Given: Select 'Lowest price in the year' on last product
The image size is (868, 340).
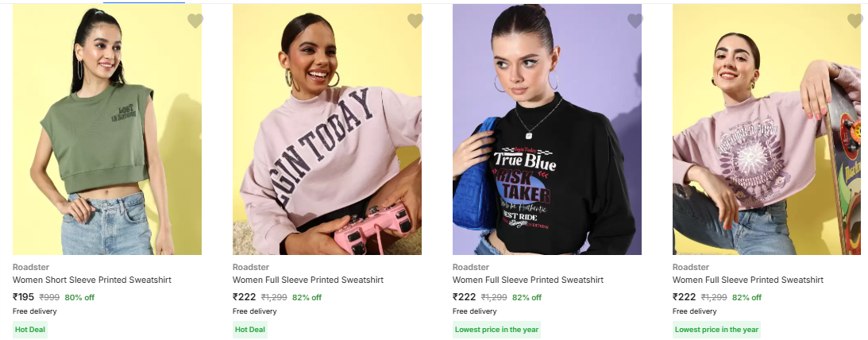Looking at the screenshot, I should coord(716,330).
